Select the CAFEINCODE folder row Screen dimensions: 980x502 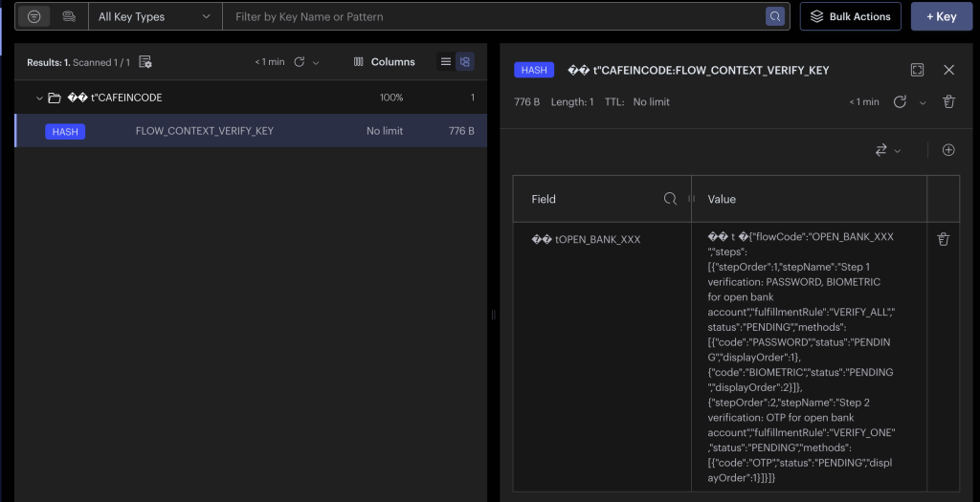click(251, 98)
